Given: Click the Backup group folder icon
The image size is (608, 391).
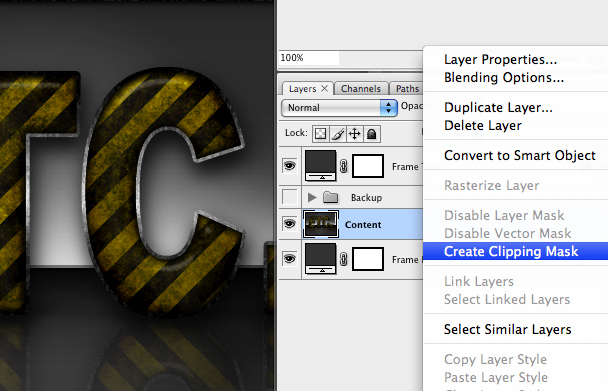Looking at the screenshot, I should coord(330,197).
